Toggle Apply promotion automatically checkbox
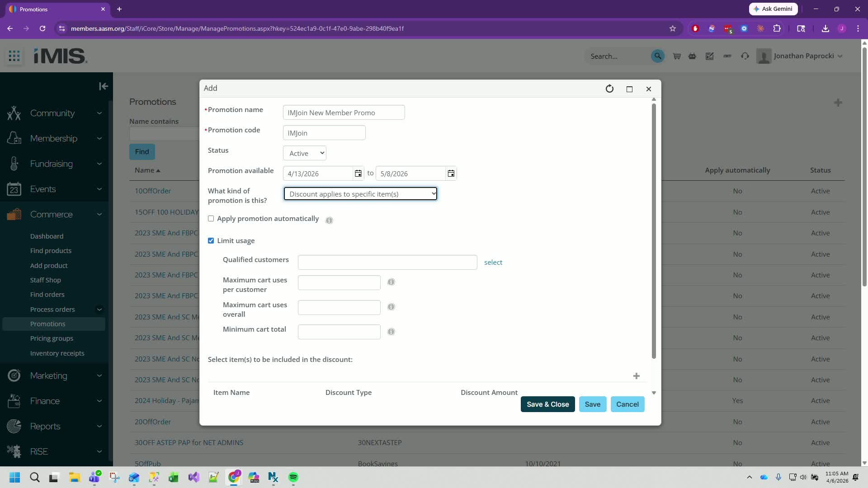 (x=211, y=219)
